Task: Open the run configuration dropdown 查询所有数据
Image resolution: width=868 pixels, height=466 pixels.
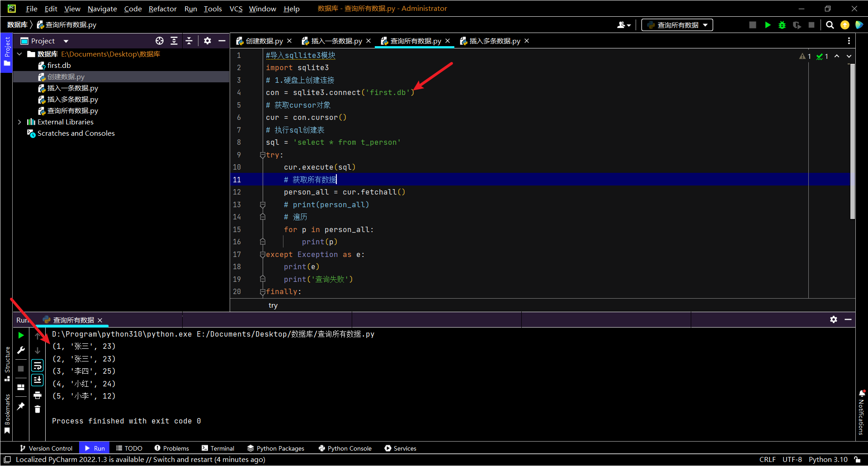Action: pyautogui.click(x=676, y=25)
